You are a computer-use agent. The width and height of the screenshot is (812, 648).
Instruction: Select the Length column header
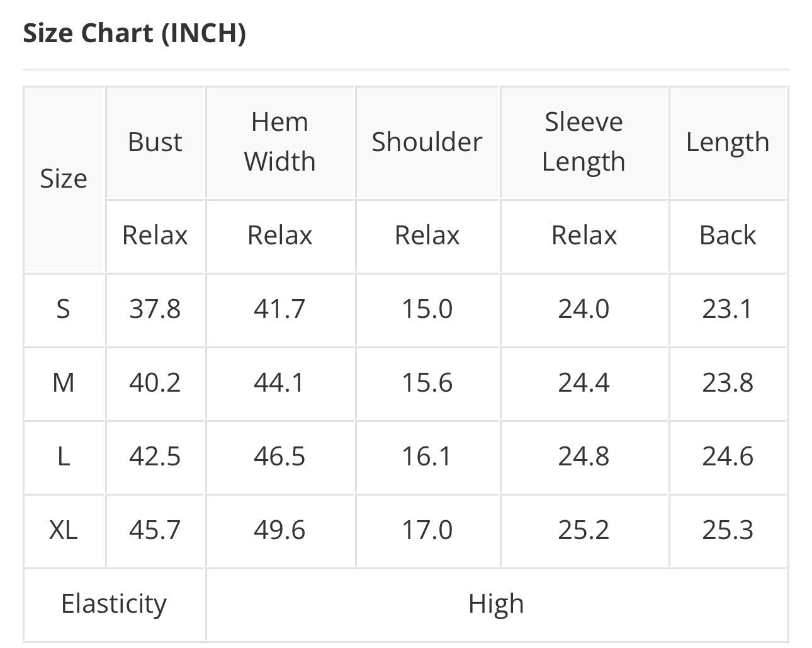tap(728, 142)
